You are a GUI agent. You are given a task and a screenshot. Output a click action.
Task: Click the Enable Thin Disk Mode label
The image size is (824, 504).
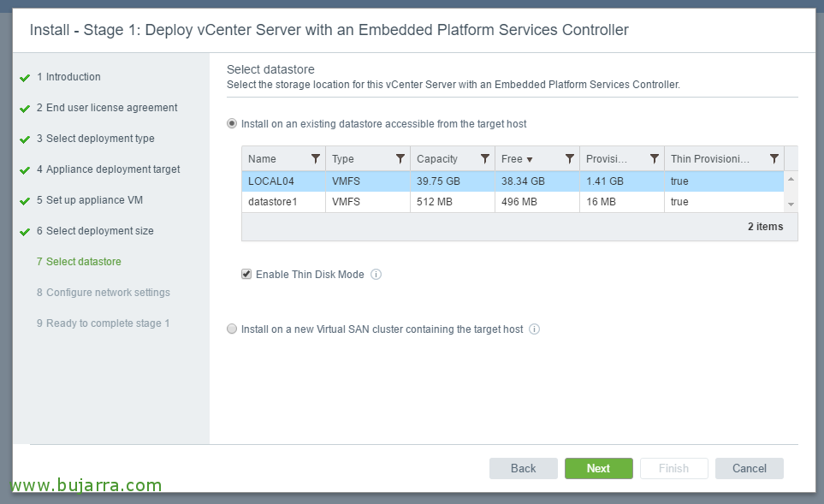tap(310, 275)
